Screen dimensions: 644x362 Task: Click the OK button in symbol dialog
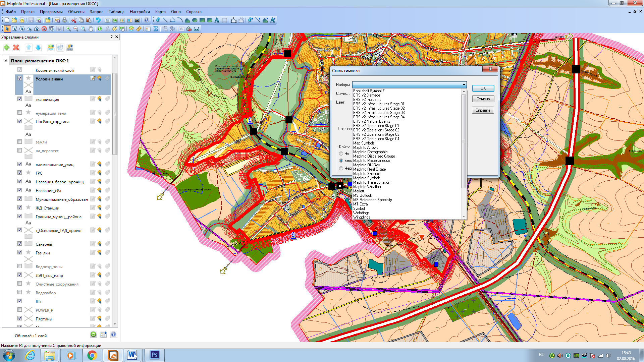483,88
